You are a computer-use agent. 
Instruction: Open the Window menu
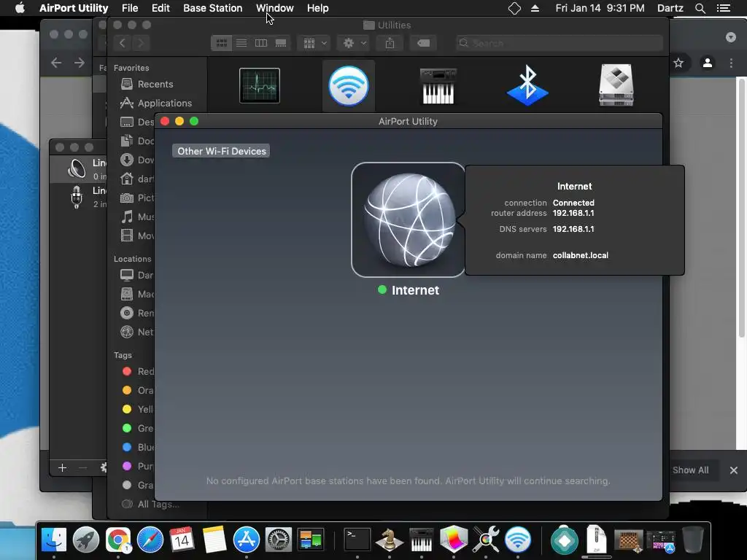(275, 8)
